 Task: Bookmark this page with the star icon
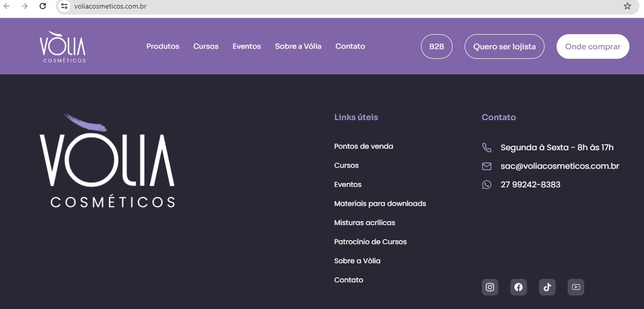[627, 6]
